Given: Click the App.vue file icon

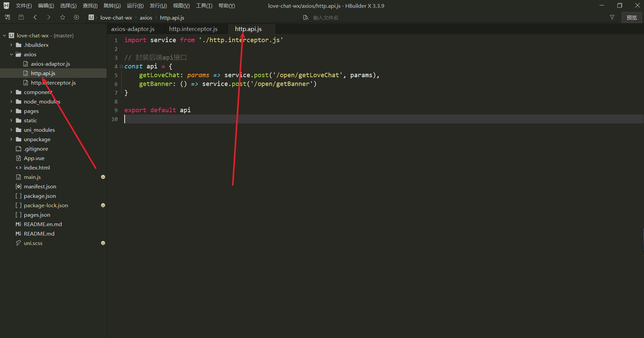Looking at the screenshot, I should click(19, 158).
